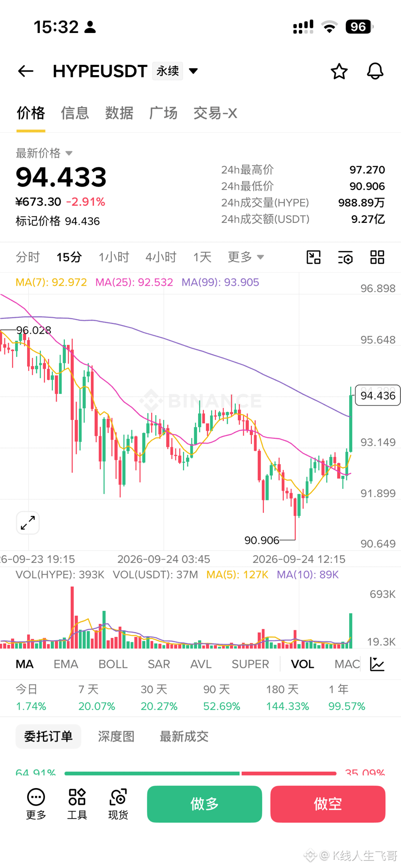Open the chart drawing tools icon
Viewport: 401px width, 868px height.
coord(314,257)
